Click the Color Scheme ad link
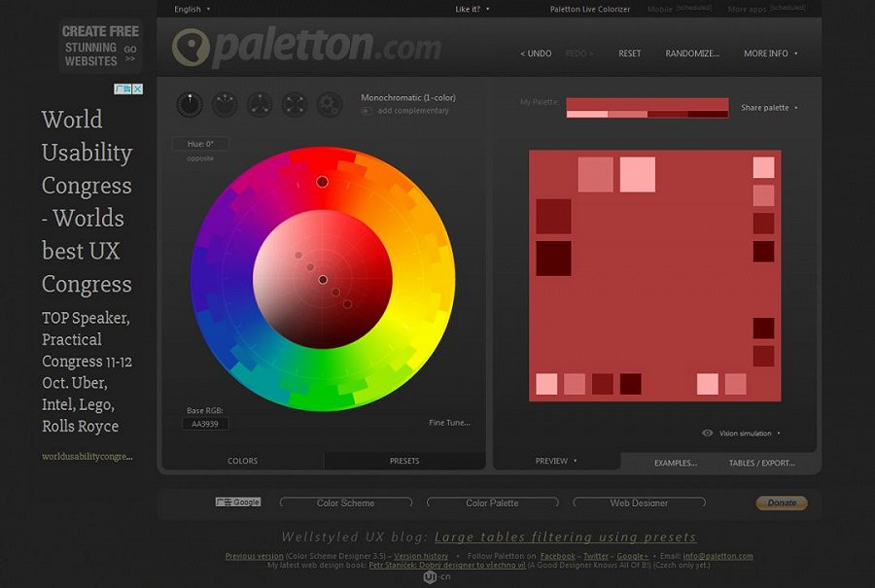 (x=345, y=503)
